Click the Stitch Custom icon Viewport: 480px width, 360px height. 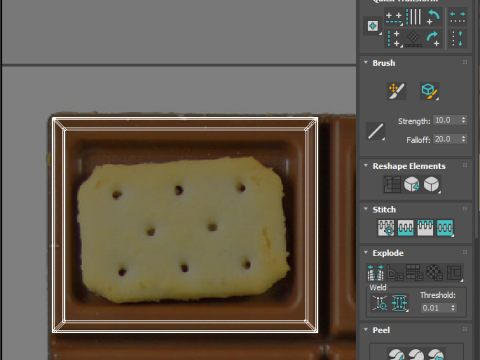[x=445, y=228]
